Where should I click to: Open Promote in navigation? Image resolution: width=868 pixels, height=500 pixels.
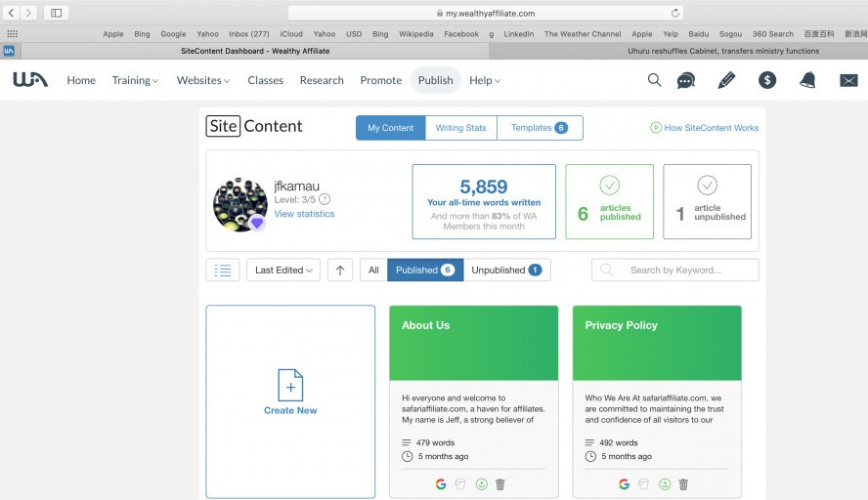tap(381, 80)
